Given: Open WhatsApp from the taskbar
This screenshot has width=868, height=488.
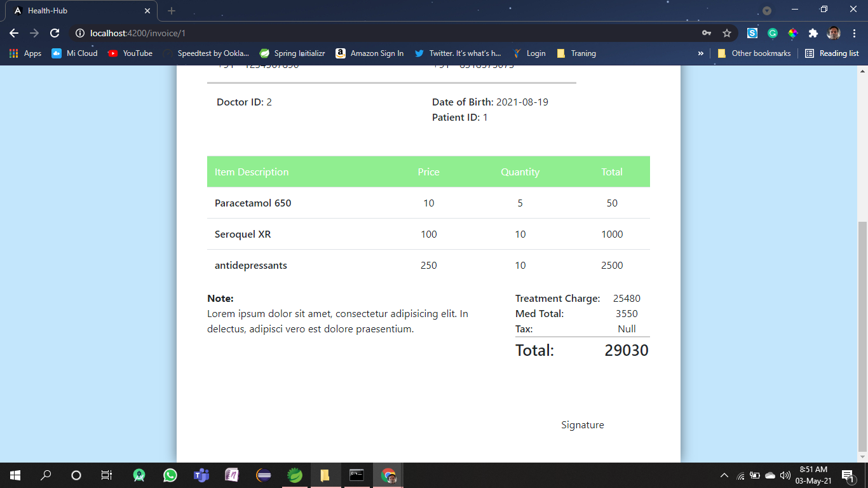Looking at the screenshot, I should click(x=170, y=475).
